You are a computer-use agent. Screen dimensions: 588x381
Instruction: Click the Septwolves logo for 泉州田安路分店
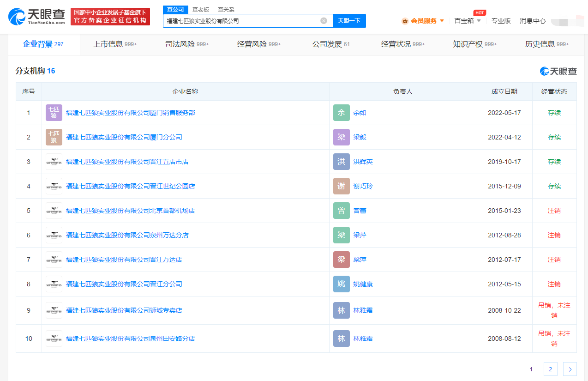pyautogui.click(x=54, y=339)
